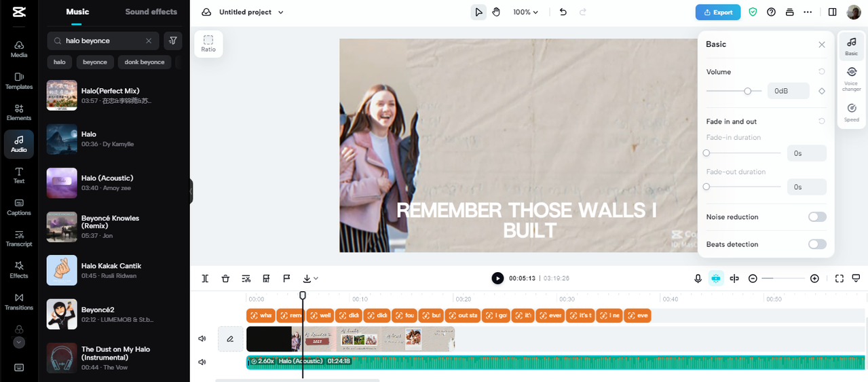
Task: Undo the last action
Action: coord(563,12)
